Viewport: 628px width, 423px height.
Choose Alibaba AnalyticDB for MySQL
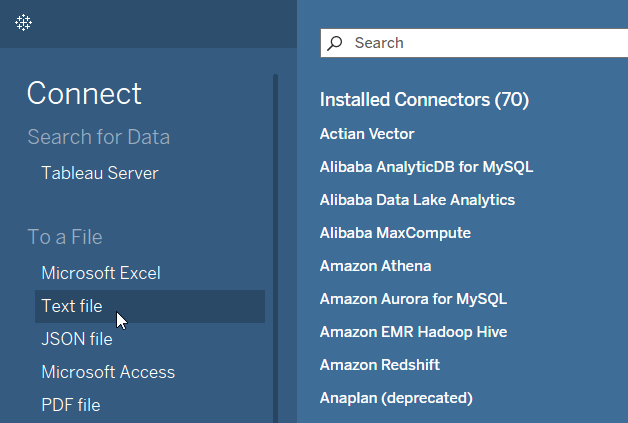[x=427, y=167]
